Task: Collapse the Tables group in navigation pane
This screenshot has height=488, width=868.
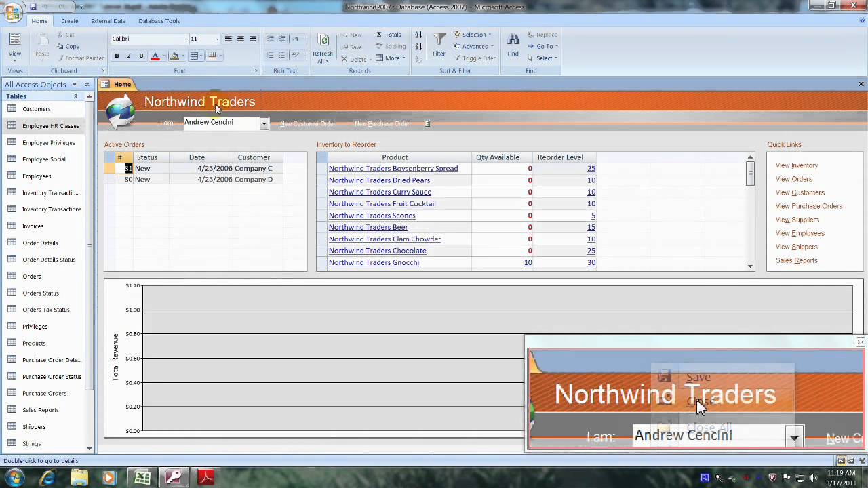Action: pos(75,96)
